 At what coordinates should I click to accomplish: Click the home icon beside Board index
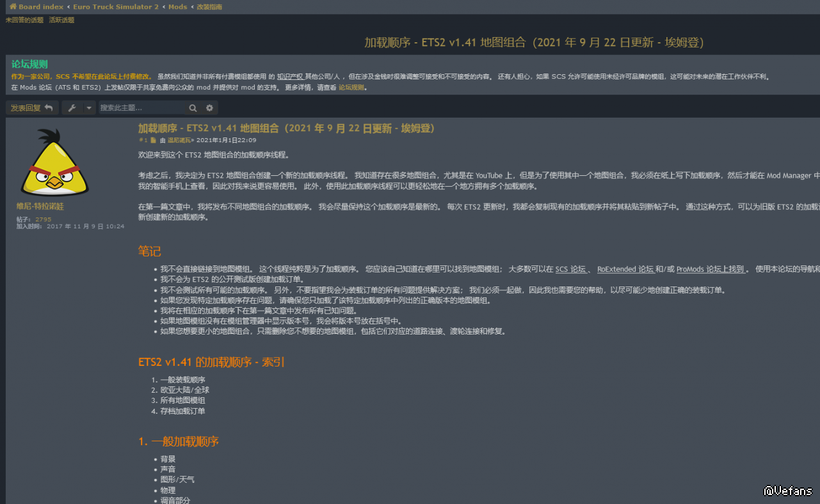coord(13,6)
